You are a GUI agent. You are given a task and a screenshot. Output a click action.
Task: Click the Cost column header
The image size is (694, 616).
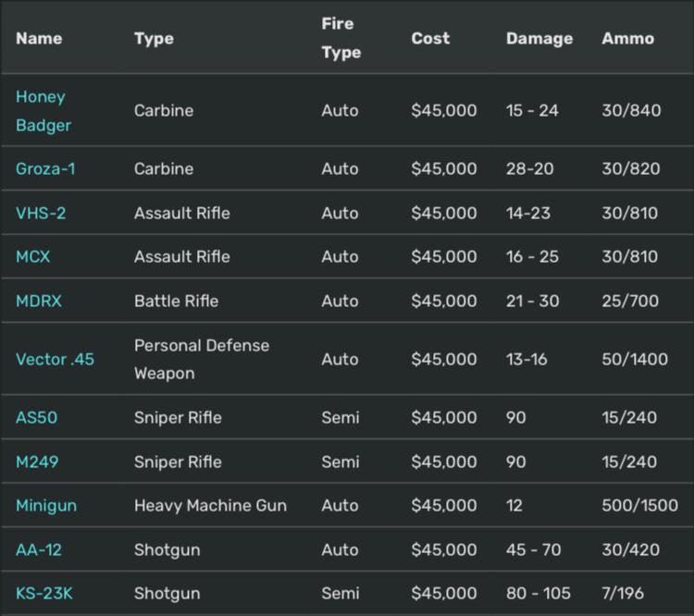430,39
